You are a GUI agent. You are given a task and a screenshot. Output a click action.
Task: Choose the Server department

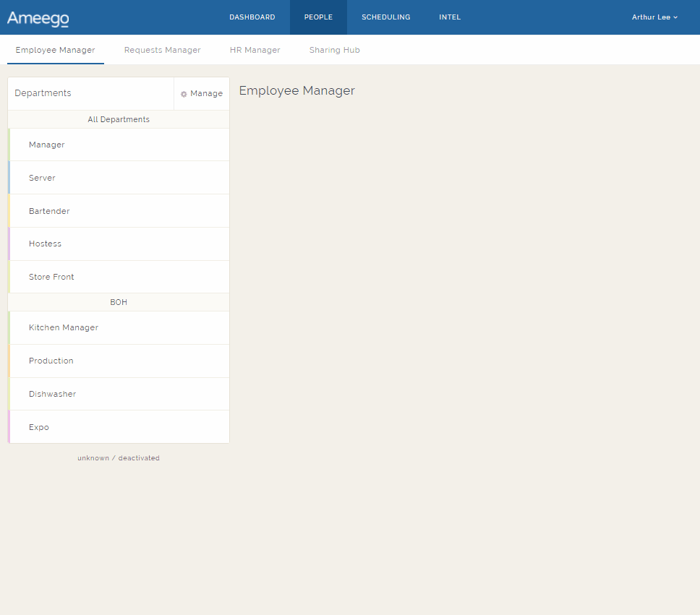click(42, 178)
